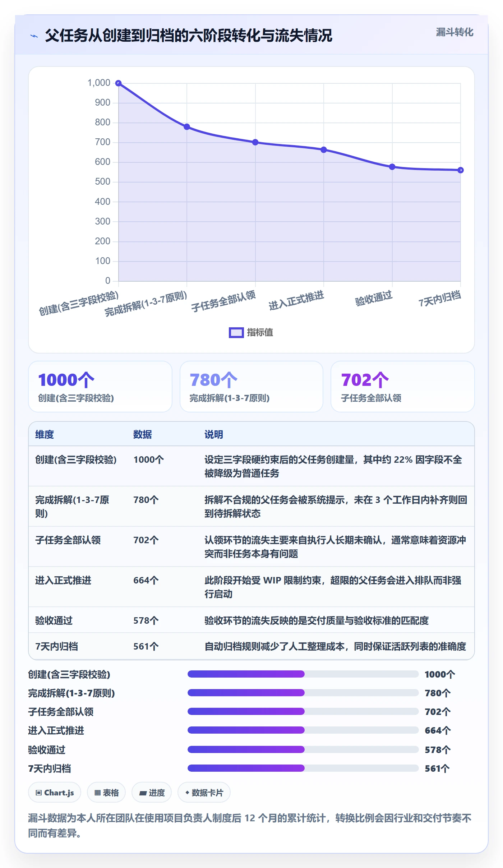Click the 进度 tag chip

click(x=152, y=792)
